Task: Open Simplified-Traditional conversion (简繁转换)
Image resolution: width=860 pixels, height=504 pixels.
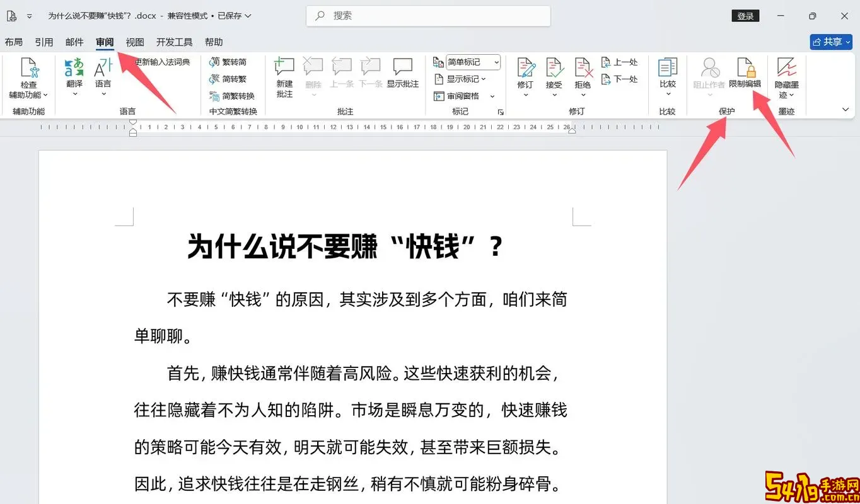Action: pos(232,96)
